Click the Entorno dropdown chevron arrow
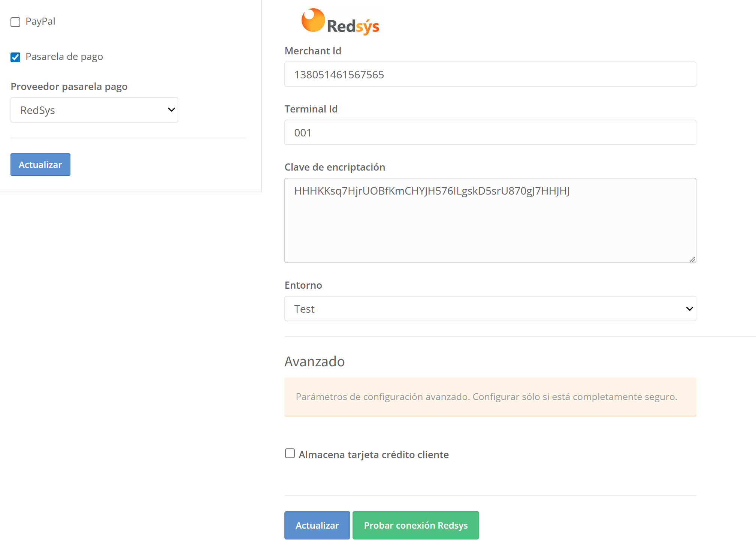756x550 pixels. point(689,309)
